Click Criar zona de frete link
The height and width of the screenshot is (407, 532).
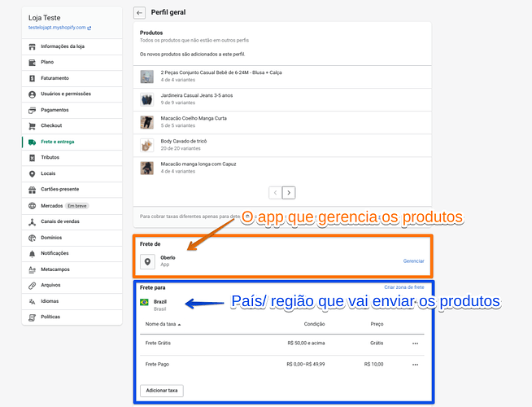click(x=404, y=287)
